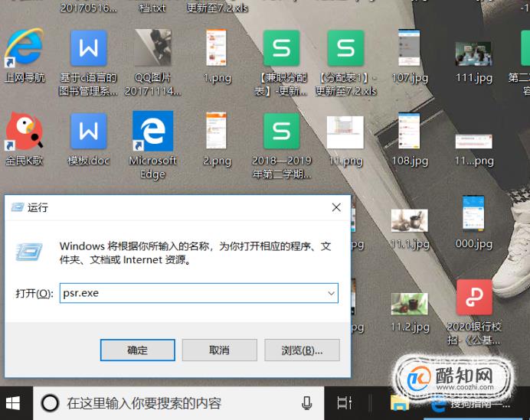Open Task View from the taskbar
Viewport: 530px width, 420px height.
click(345, 403)
